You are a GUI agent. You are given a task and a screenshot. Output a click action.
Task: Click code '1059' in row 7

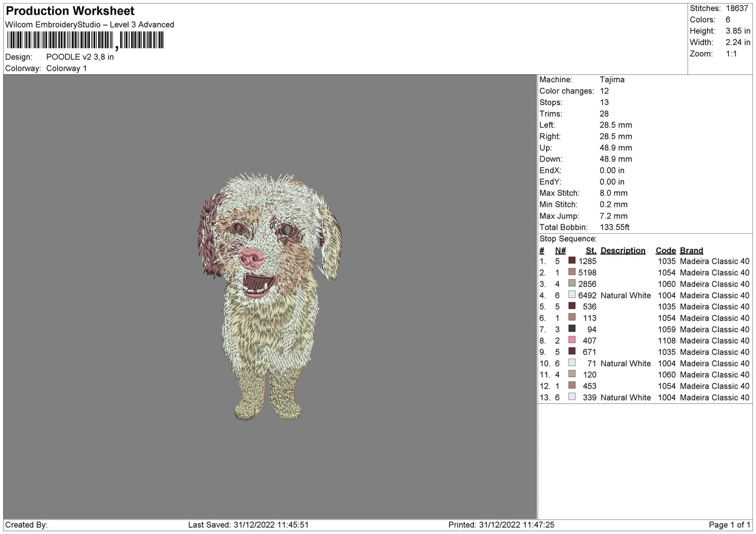(x=667, y=329)
